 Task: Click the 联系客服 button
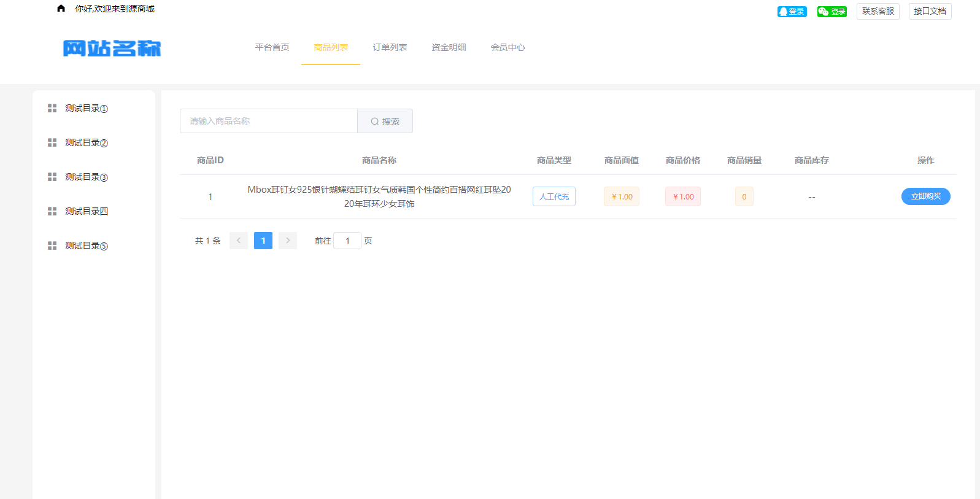pos(878,11)
